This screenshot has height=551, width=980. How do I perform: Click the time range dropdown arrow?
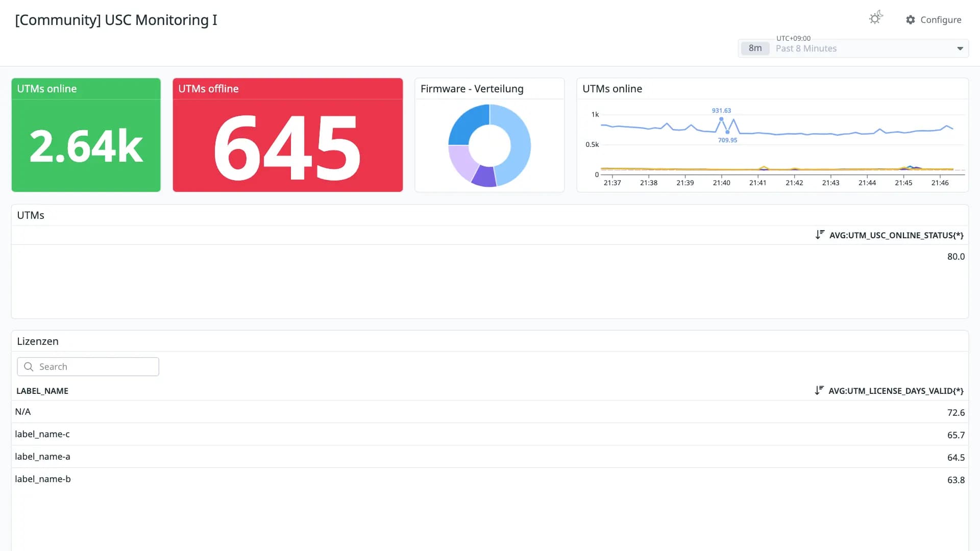(x=960, y=49)
